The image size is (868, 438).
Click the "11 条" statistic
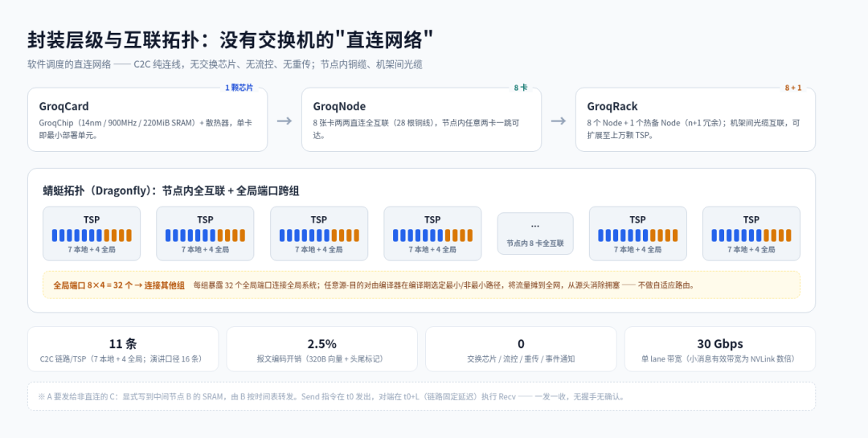click(x=123, y=344)
